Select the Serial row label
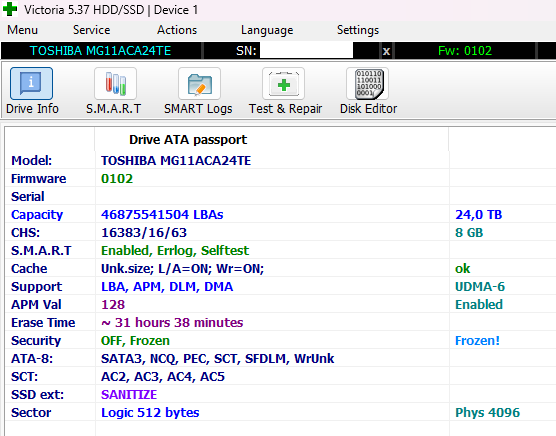This screenshot has width=556, height=436. click(x=28, y=197)
